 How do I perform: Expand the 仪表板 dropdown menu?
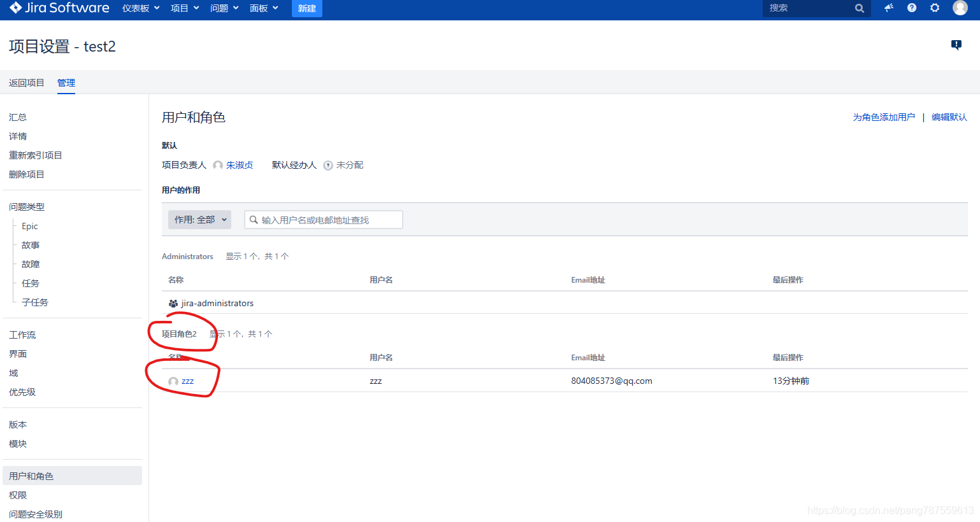(x=141, y=8)
